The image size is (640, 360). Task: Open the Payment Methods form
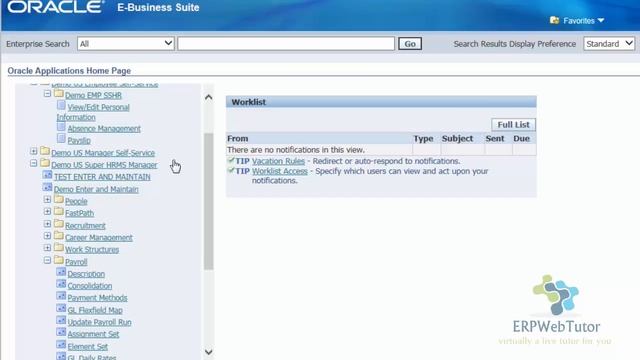98,298
